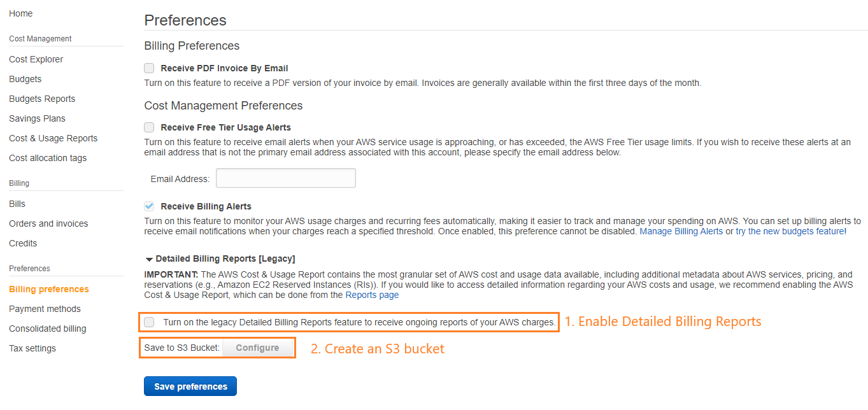Open the Reports page link
The image size is (868, 410).
point(372,295)
